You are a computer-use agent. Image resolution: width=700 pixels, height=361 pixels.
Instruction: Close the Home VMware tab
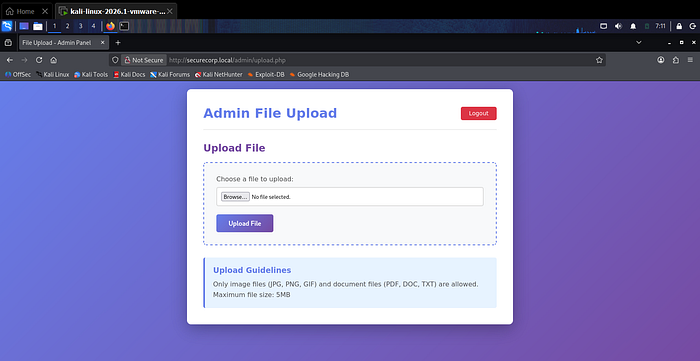click(x=45, y=11)
